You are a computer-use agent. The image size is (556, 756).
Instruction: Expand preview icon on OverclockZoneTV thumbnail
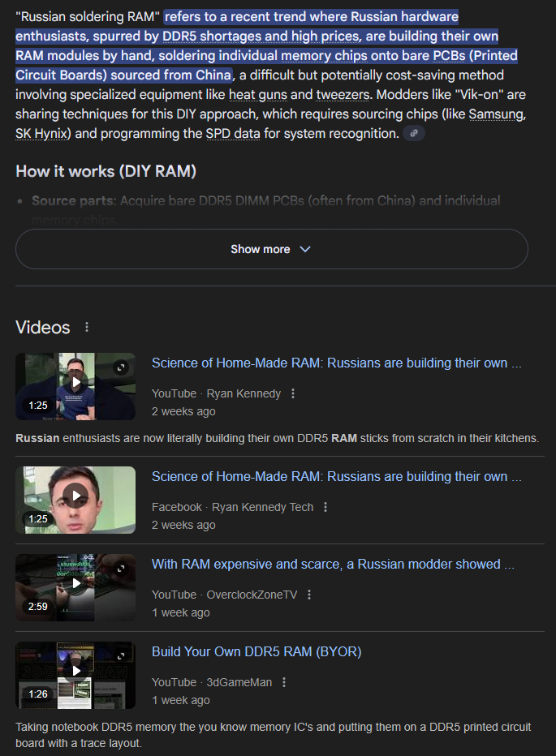click(121, 569)
